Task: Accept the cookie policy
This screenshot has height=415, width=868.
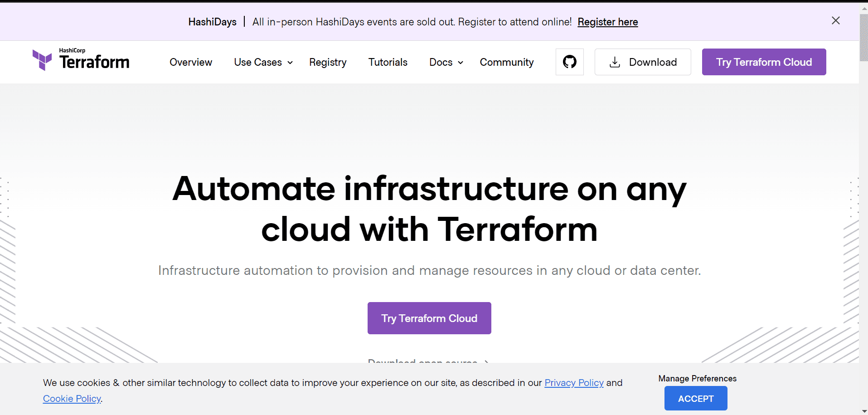Action: [695, 398]
